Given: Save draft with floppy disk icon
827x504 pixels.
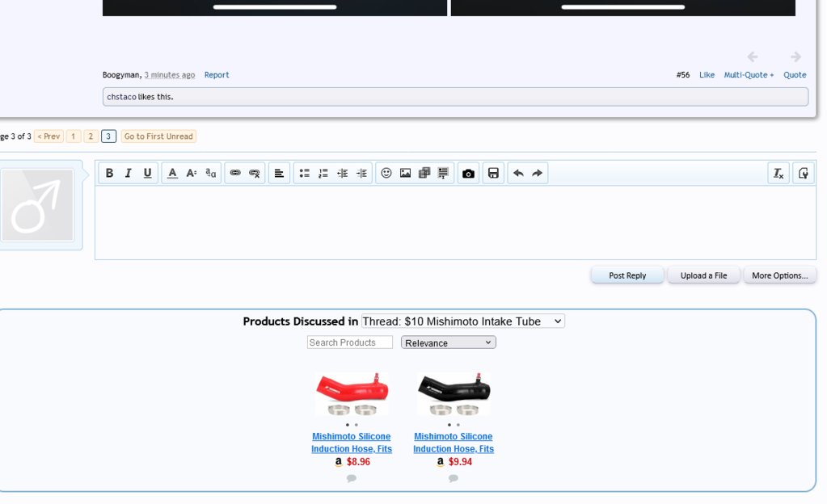Looking at the screenshot, I should click(493, 173).
